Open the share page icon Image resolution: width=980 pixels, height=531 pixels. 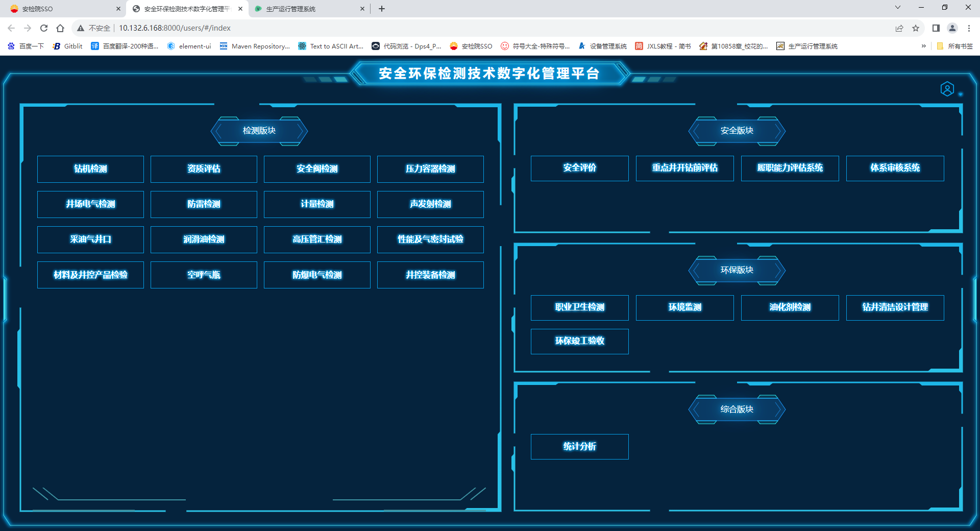point(899,28)
